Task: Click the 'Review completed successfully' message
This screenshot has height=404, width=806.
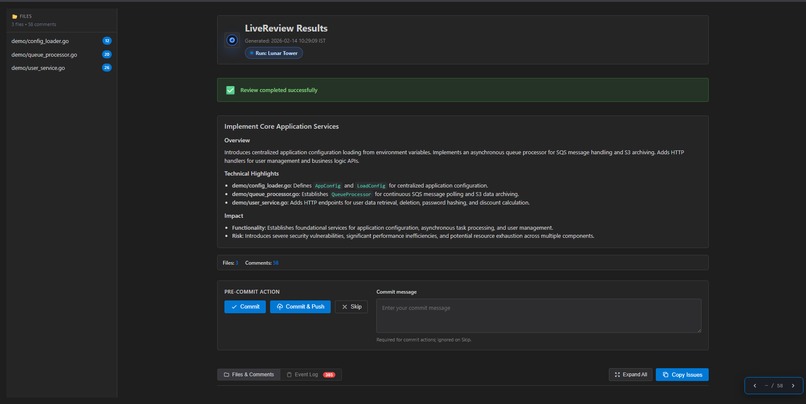Action: pos(279,90)
